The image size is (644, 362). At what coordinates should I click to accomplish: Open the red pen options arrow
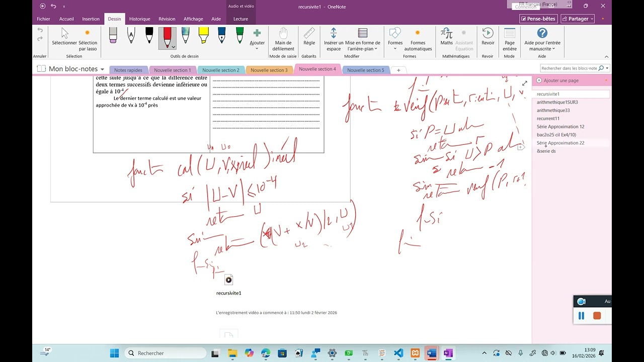coord(173,47)
